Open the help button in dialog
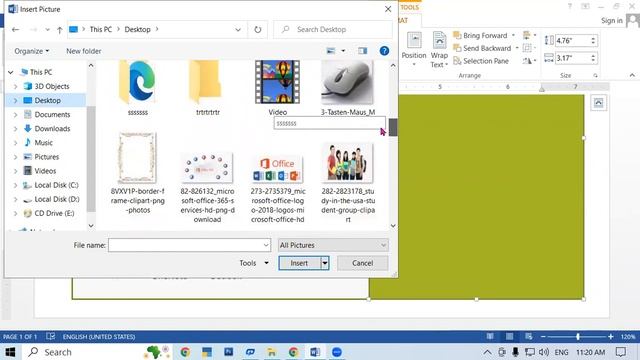The height and width of the screenshot is (360, 640). (x=384, y=51)
